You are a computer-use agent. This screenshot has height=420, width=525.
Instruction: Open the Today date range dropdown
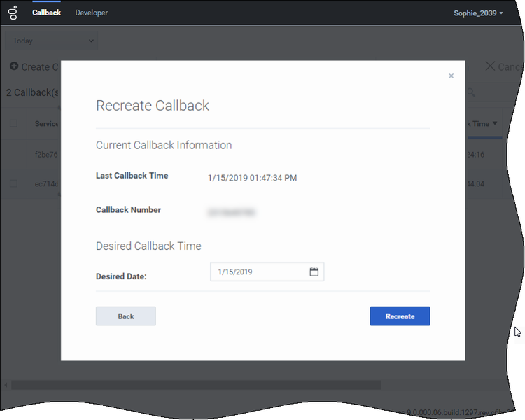tap(51, 41)
